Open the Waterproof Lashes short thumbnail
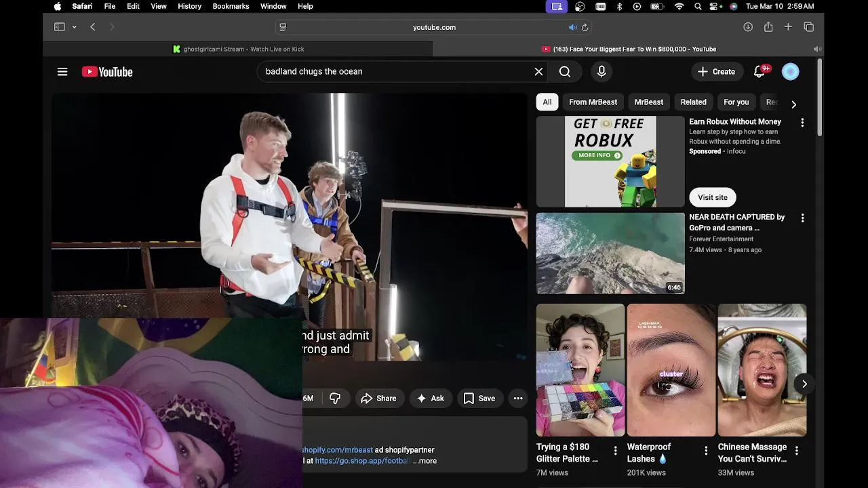 point(671,370)
